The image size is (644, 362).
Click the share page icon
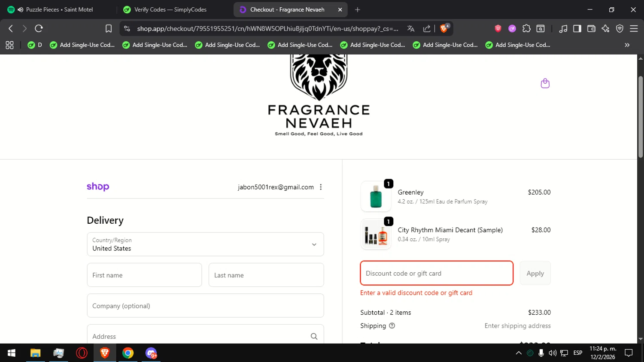tap(427, 28)
